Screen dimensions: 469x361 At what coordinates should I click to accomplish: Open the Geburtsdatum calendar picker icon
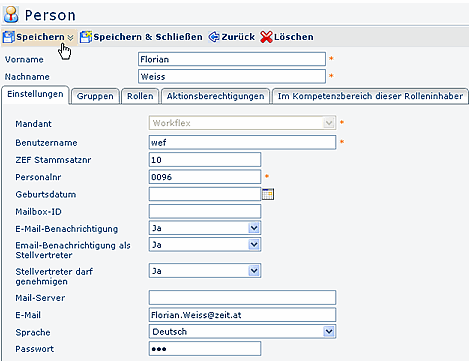click(268, 194)
